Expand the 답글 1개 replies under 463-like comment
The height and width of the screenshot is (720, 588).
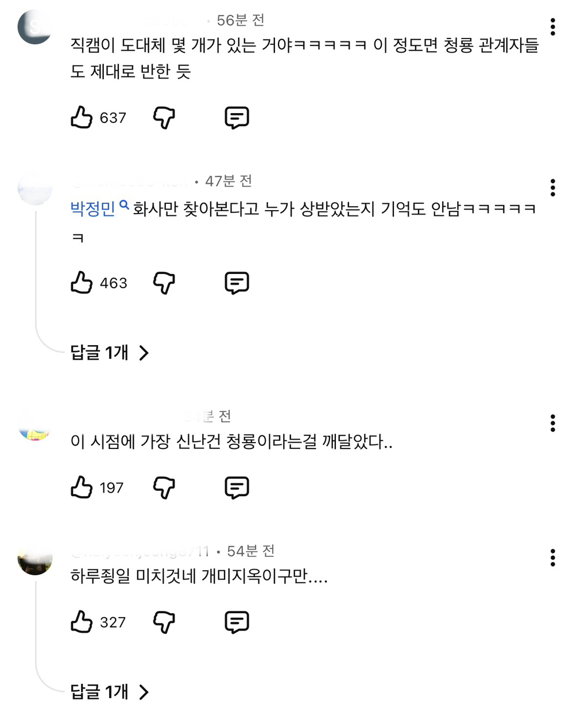click(109, 353)
